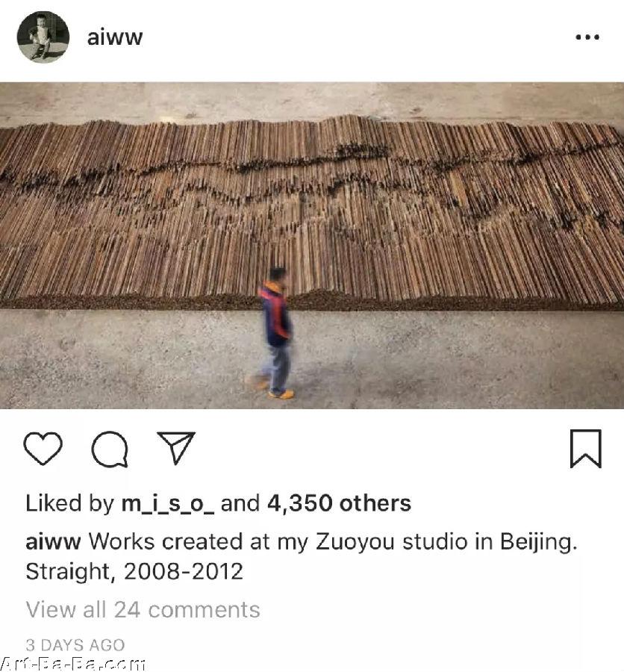Visit the aiww username in the post header
Viewport: 624px width, 672px height.
pyautogui.click(x=115, y=37)
